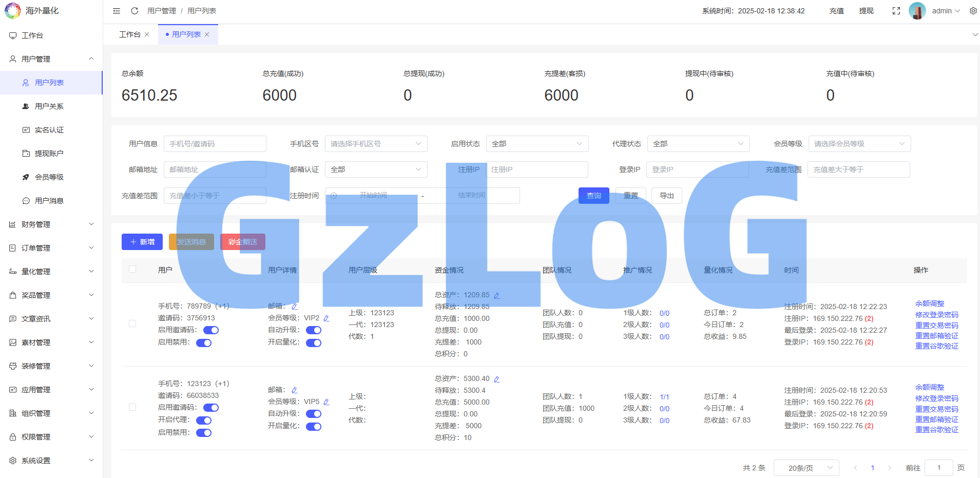Click edit pencil beside 总资产 1209.85
This screenshot has height=478, width=980.
(x=496, y=296)
